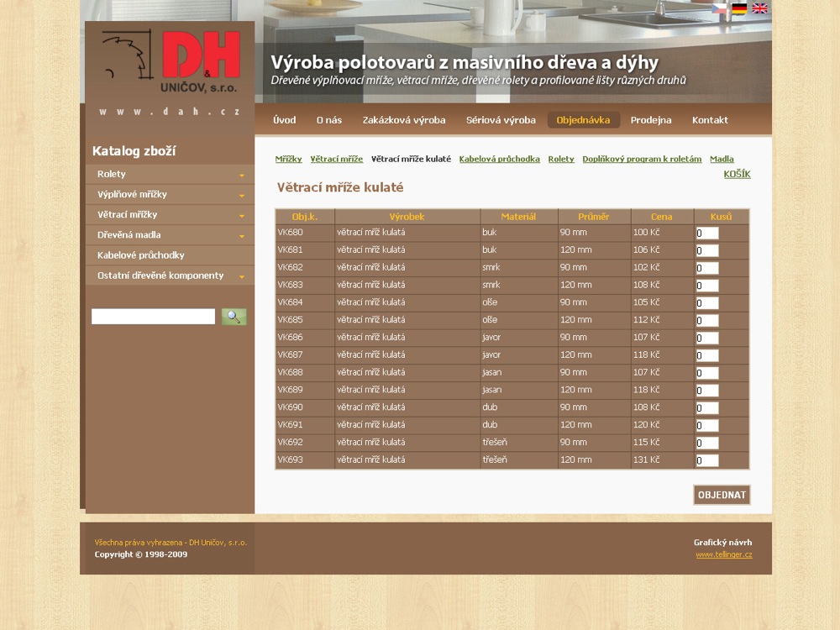
Task: Visit www.tellinger.cz footer link
Action: (x=723, y=554)
